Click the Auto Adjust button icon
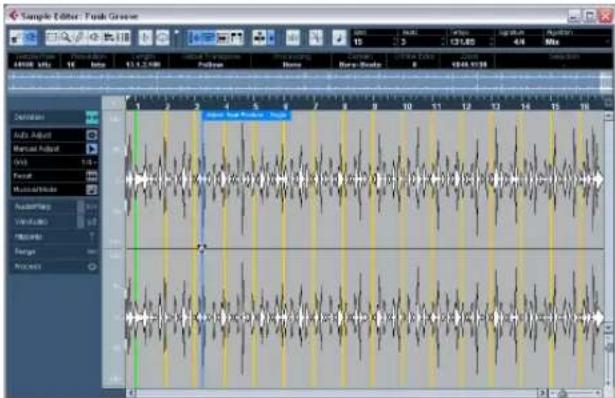Image resolution: width=615 pixels, height=398 pixels. (92, 135)
